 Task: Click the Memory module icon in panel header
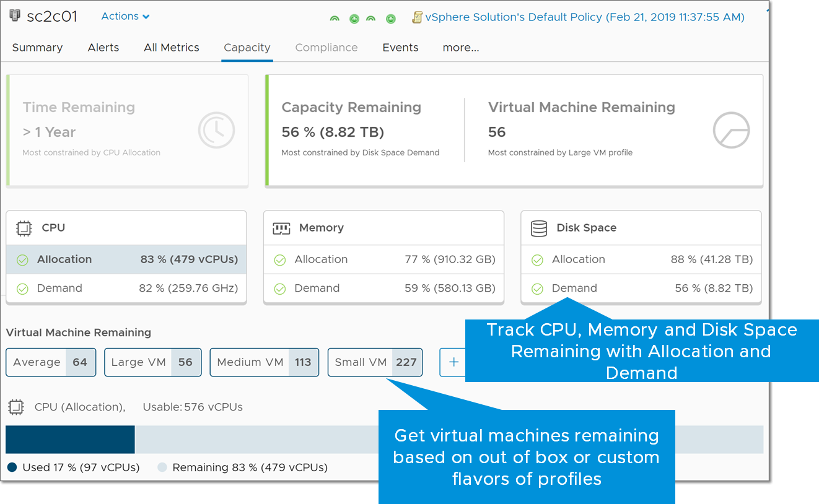pyautogui.click(x=281, y=228)
